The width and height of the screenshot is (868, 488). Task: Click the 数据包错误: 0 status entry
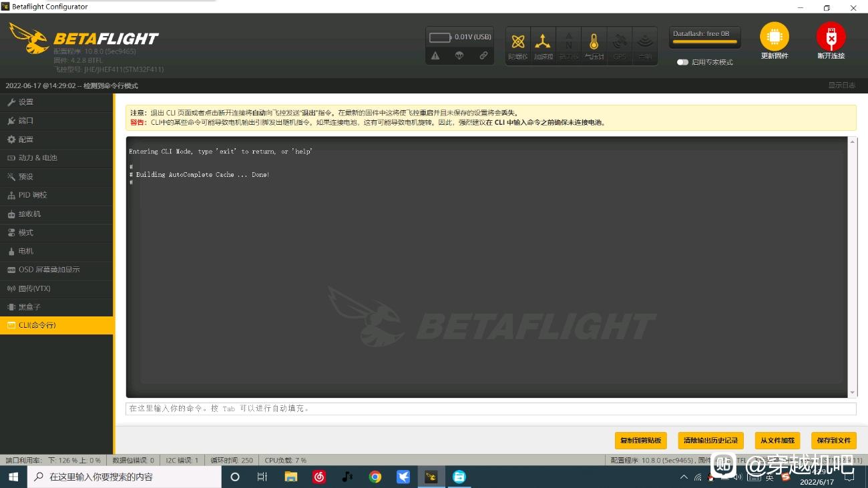click(133, 460)
